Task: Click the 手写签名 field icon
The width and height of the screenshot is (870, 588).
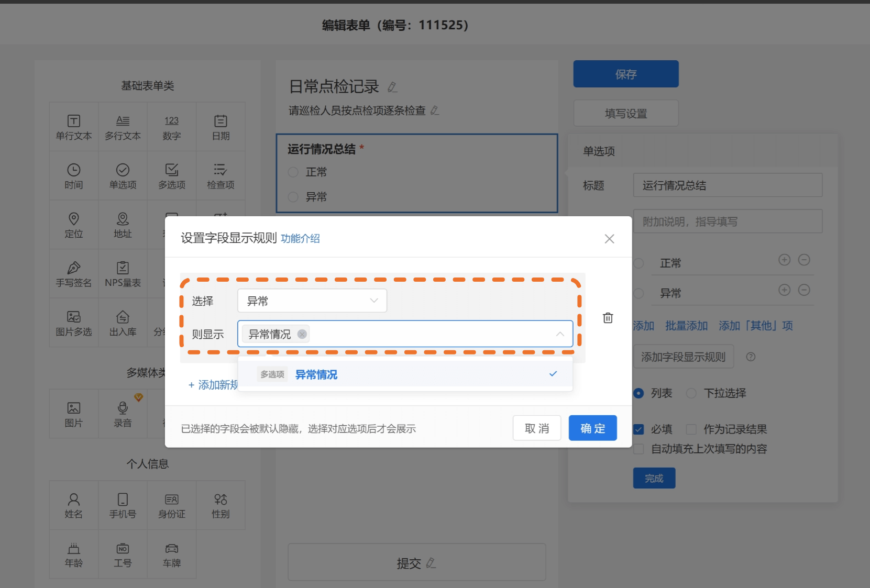Action: point(74,274)
